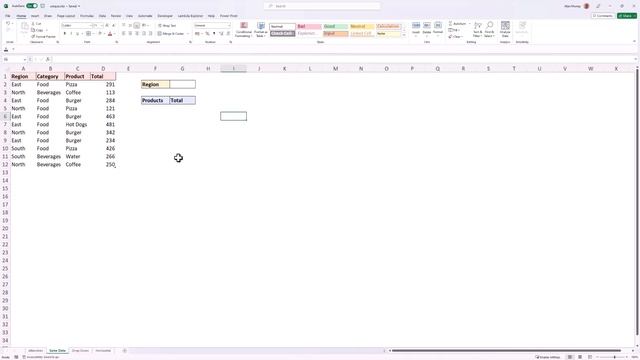This screenshot has width=640, height=360.
Task: Apply the Neutral cell style
Action: (x=362, y=27)
